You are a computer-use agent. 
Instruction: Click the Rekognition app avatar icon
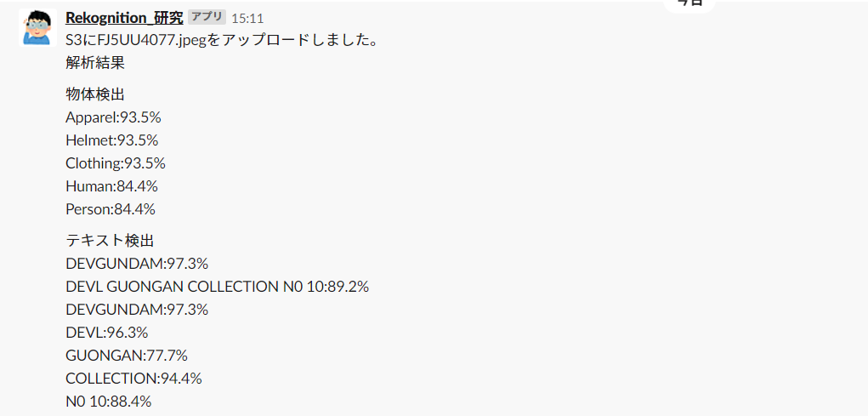[37, 28]
